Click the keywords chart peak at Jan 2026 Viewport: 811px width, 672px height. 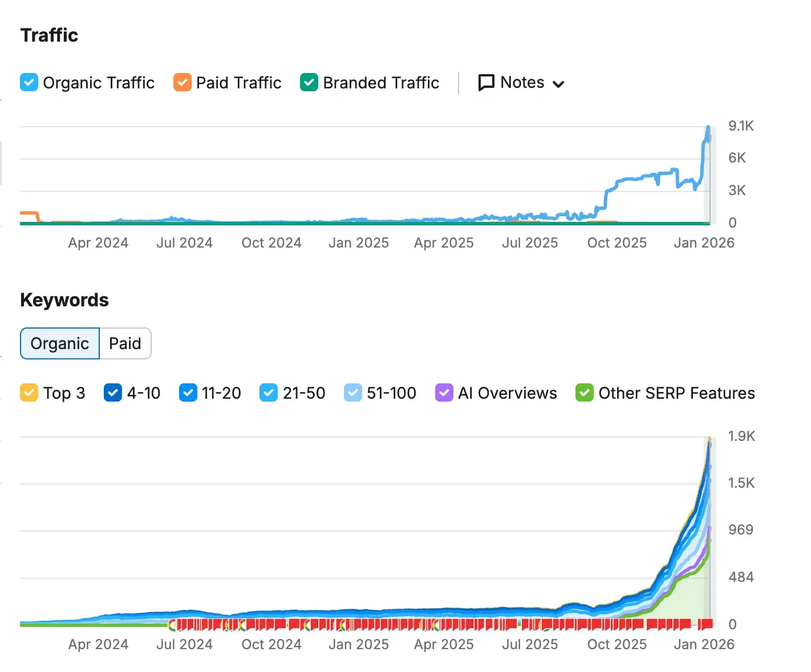(709, 439)
